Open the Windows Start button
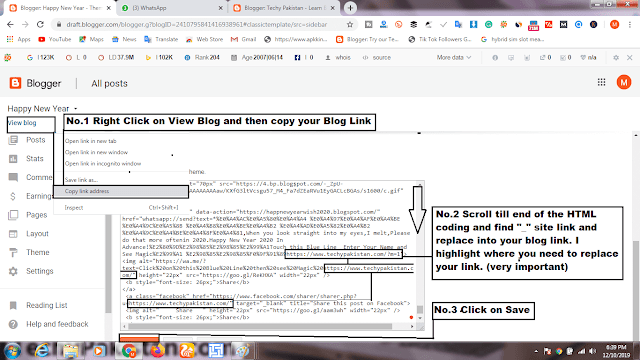The image size is (640, 360). [13, 351]
